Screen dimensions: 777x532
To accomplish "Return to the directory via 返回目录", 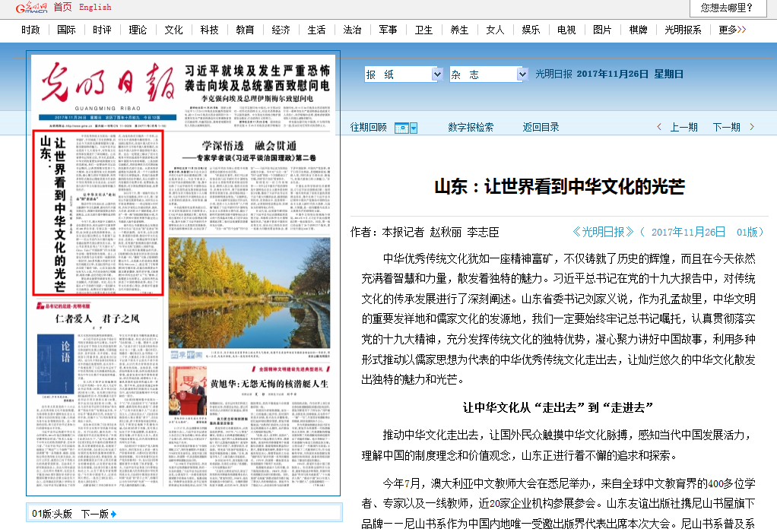I will [x=541, y=128].
